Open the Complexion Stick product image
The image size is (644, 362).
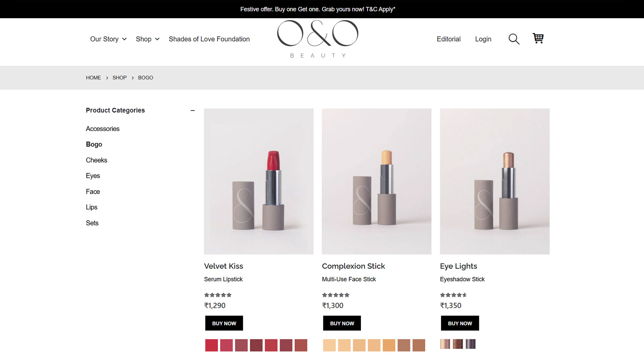[377, 181]
